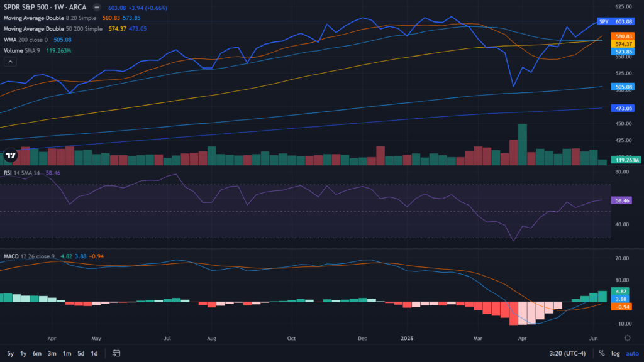This screenshot has width=644, height=362.
Task: Click the blue 3.88 MACD axis label
Action: [x=620, y=299]
